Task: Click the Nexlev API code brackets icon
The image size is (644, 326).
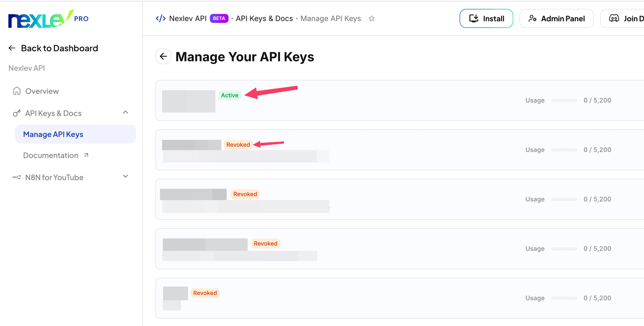Action: click(x=161, y=18)
